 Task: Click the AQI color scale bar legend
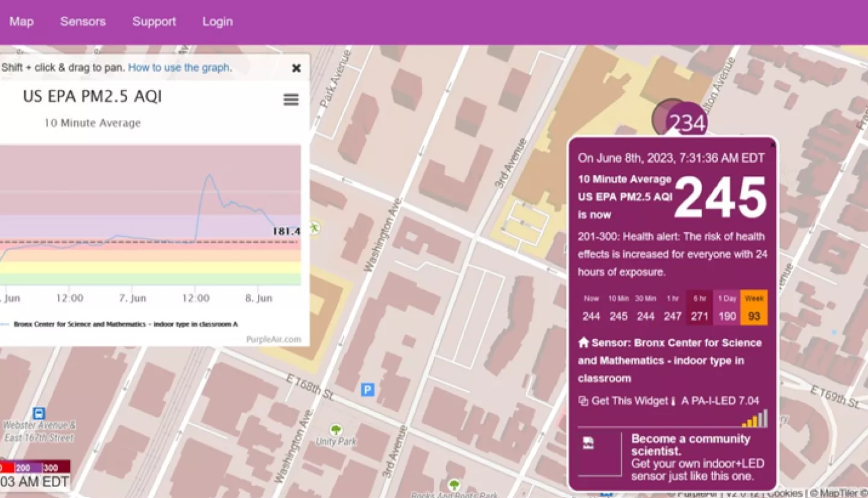35,467
